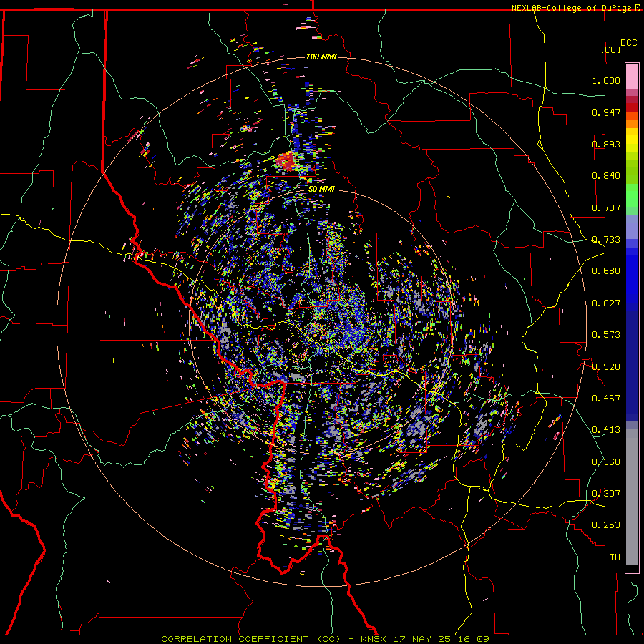644x644 pixels.
Task: Select the 0.520 scale value
Action: coord(606,367)
